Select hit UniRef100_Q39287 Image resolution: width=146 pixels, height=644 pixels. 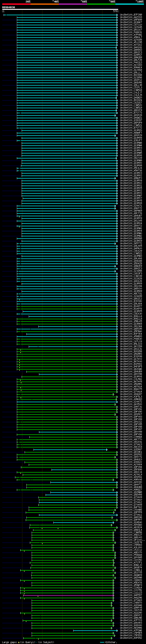coord(131,120)
